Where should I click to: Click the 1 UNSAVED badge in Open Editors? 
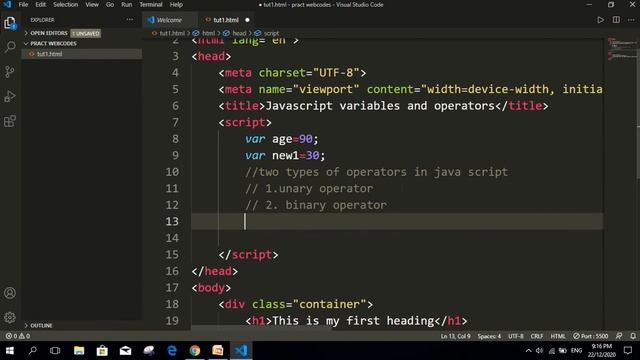[x=86, y=33]
